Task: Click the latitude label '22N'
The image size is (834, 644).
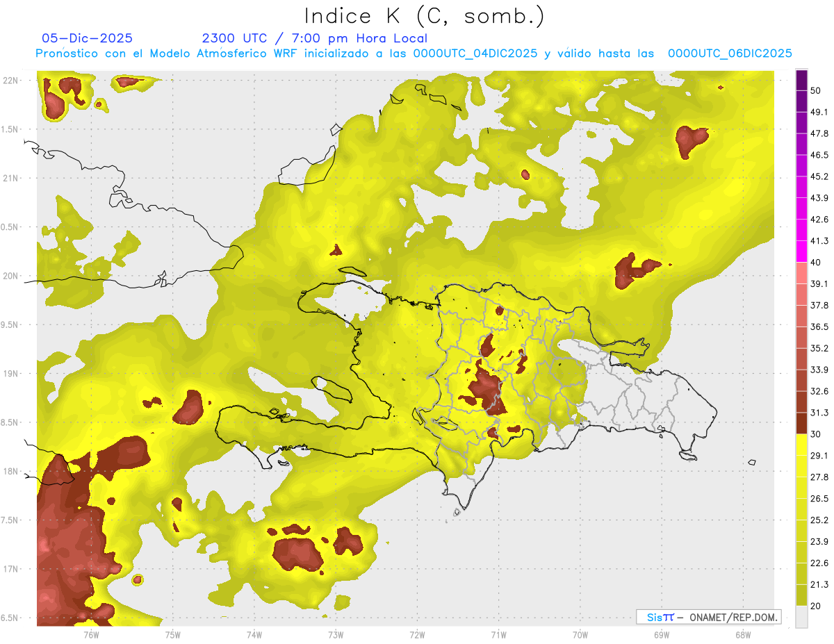Action: click(x=11, y=81)
